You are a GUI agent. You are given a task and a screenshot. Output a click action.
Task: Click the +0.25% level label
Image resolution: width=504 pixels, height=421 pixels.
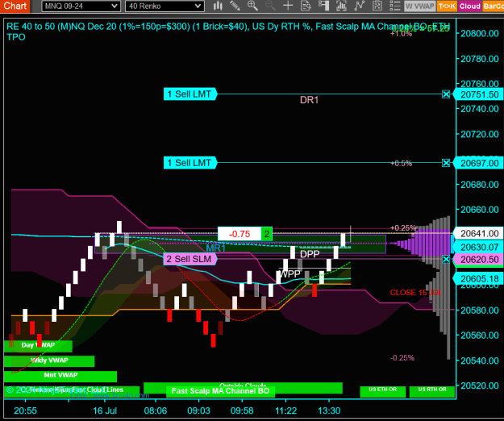pos(403,228)
